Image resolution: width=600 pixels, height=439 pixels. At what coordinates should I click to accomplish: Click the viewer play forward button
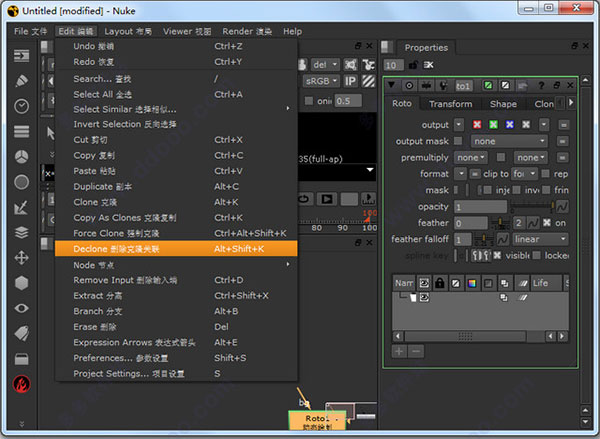(x=326, y=199)
